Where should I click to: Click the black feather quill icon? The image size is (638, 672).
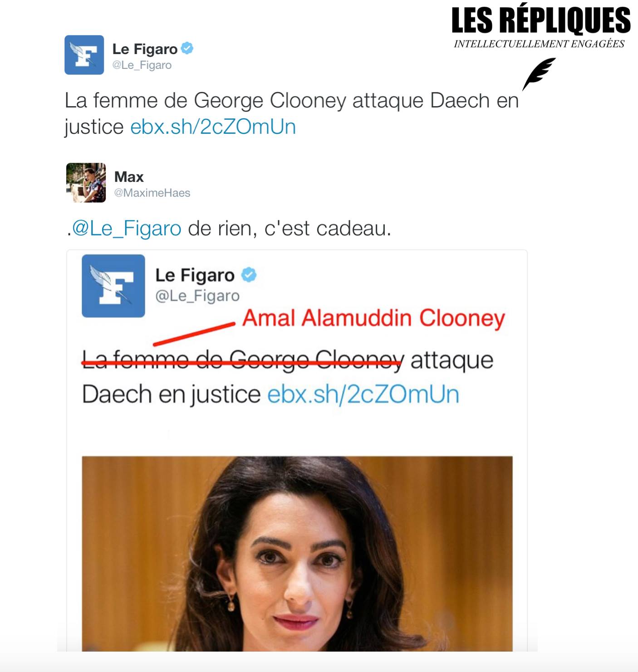pyautogui.click(x=539, y=73)
